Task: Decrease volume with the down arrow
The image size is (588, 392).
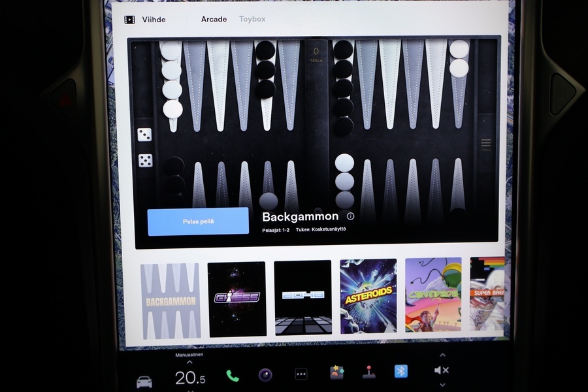Action: (442, 385)
